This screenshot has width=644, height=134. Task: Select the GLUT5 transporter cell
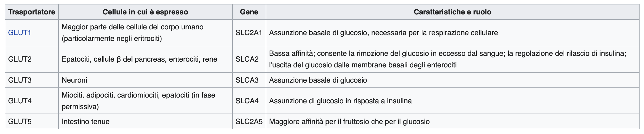[20, 122]
